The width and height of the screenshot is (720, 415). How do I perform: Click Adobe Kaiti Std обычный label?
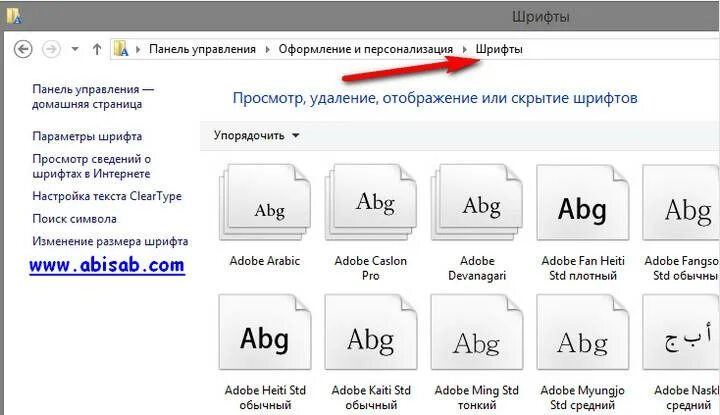[x=371, y=398]
